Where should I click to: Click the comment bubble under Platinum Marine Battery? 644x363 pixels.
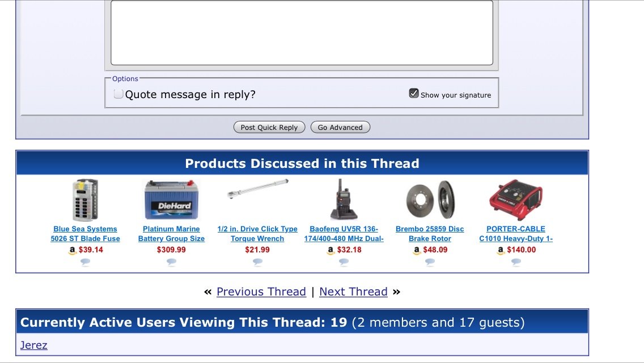tap(171, 262)
